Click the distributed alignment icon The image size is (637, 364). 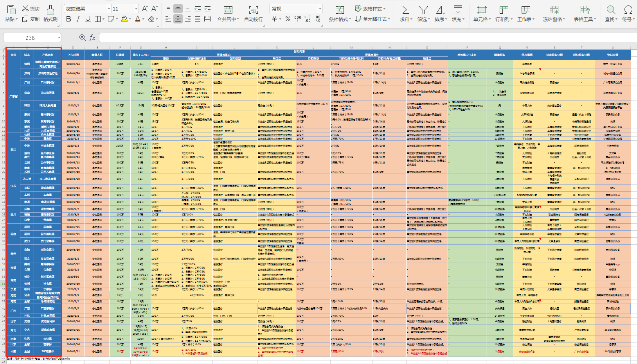(207, 19)
